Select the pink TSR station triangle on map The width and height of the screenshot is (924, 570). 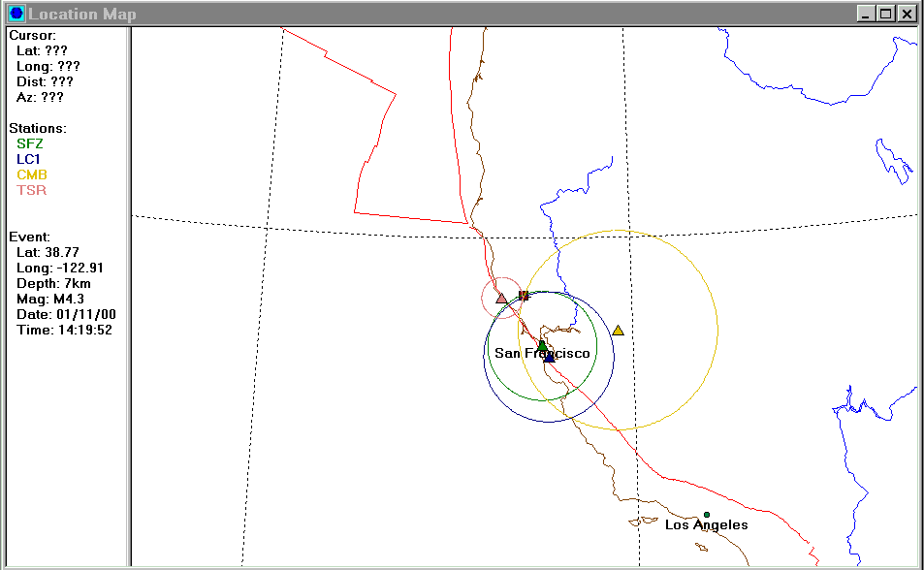[501, 299]
